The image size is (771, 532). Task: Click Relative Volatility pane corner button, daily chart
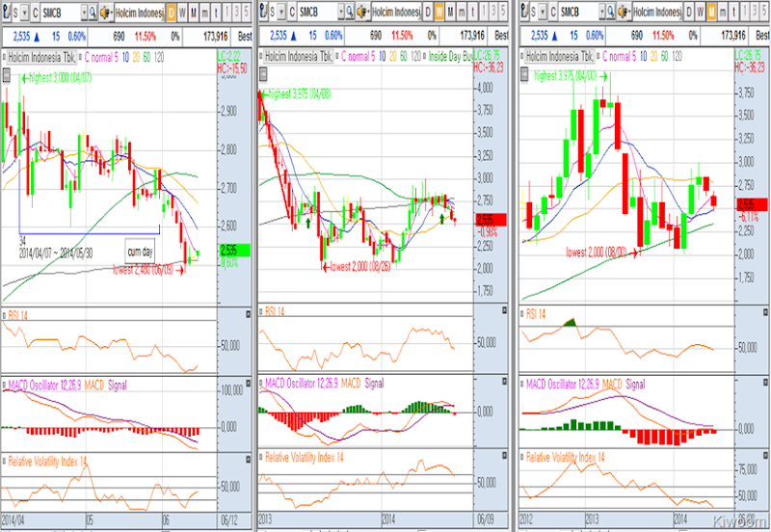point(249,460)
